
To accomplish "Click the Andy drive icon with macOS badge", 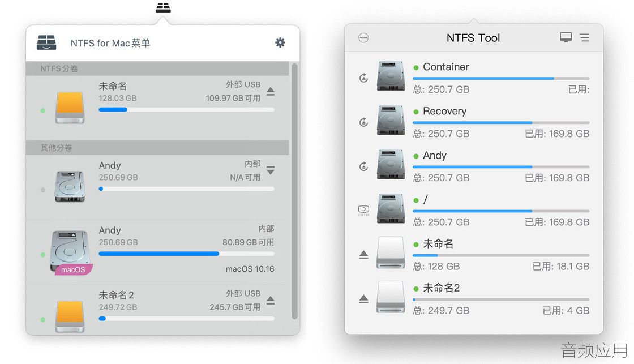I will 70,252.
